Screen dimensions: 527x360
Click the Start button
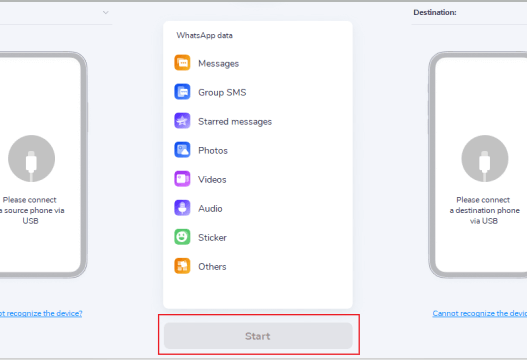coord(258,336)
